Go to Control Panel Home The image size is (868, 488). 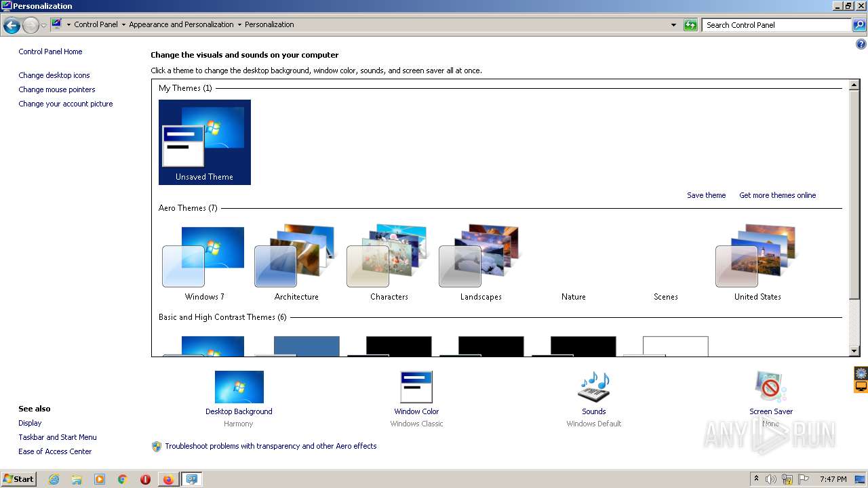(50, 52)
